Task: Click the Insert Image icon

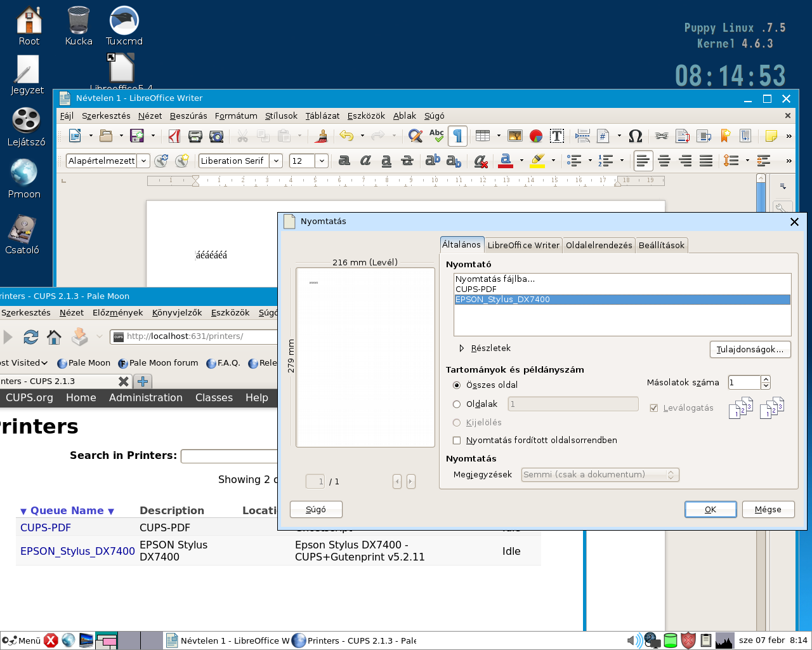Action: tap(515, 136)
